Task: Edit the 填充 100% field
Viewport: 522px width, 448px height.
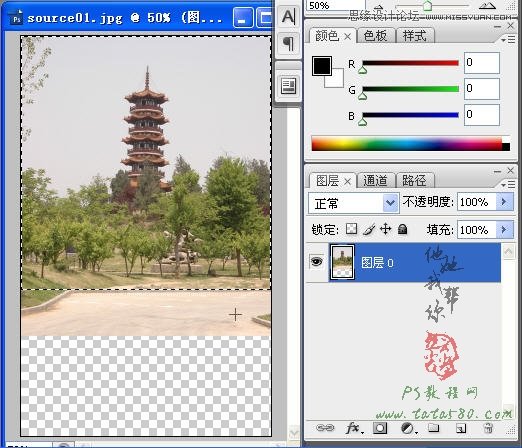Action: [x=477, y=229]
